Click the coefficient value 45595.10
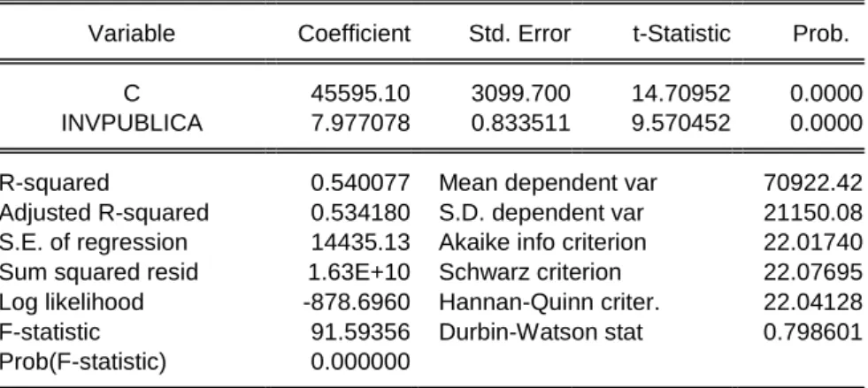The height and width of the screenshot is (388, 868). click(x=360, y=94)
